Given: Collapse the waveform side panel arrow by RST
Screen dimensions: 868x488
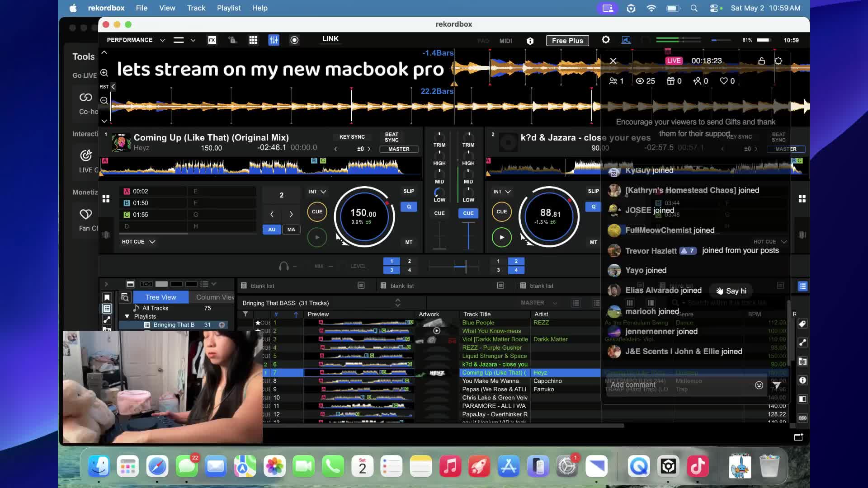Looking at the screenshot, I should 113,86.
